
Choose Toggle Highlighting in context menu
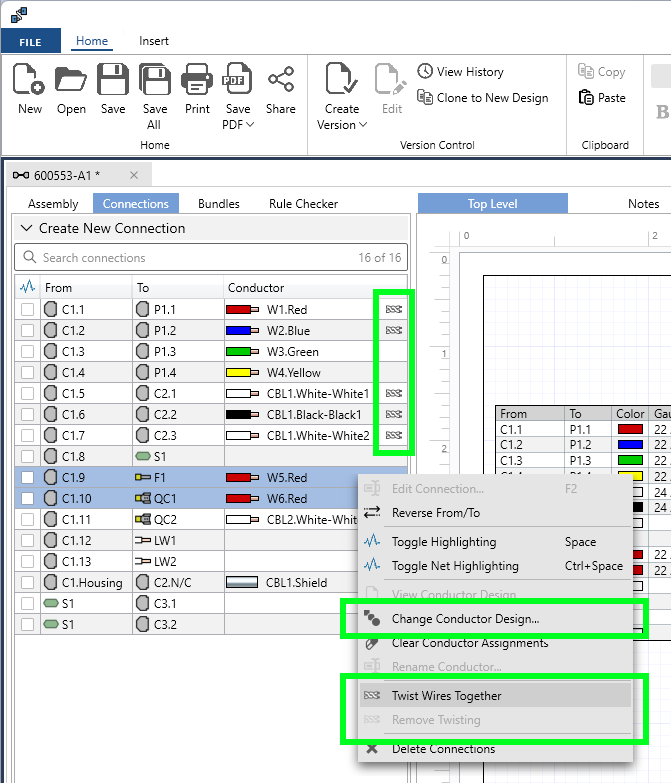click(495, 542)
